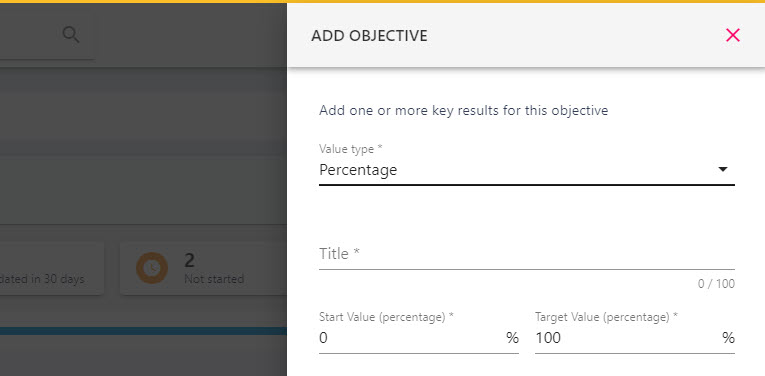765x376 pixels.
Task: Open the updated in 30 days card
Action: click(x=51, y=268)
